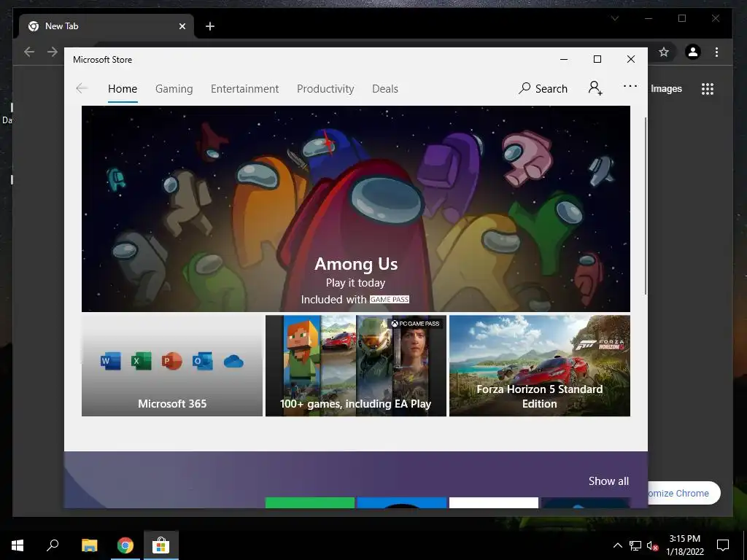Open Chrome's tab search dropdown arrow
Image resolution: width=747 pixels, height=560 pixels.
point(615,18)
